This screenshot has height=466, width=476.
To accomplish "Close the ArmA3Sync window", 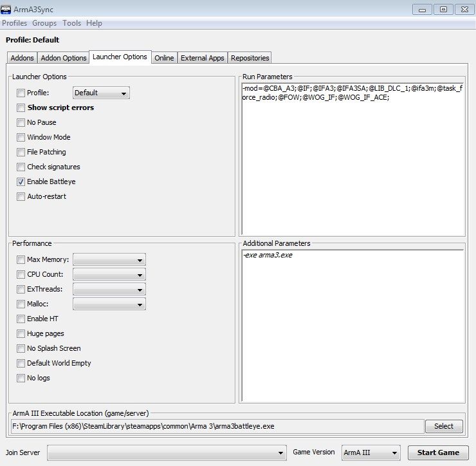I will click(464, 10).
